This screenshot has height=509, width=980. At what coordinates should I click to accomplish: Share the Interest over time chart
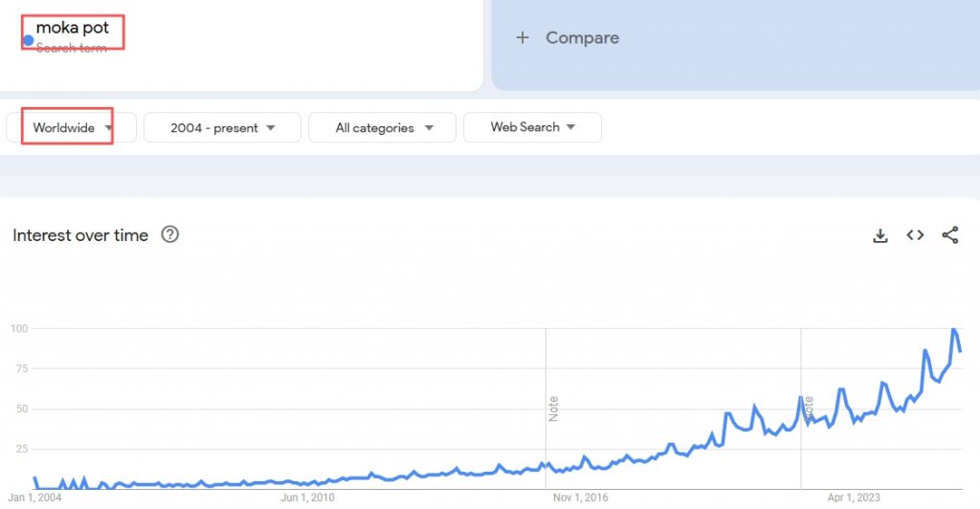pos(949,235)
